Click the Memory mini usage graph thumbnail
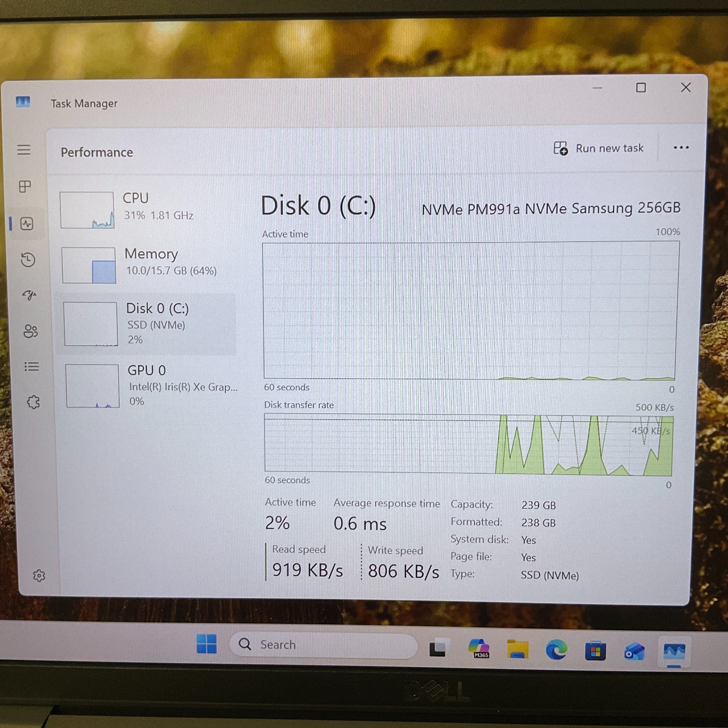This screenshot has width=728, height=728. coord(89,265)
